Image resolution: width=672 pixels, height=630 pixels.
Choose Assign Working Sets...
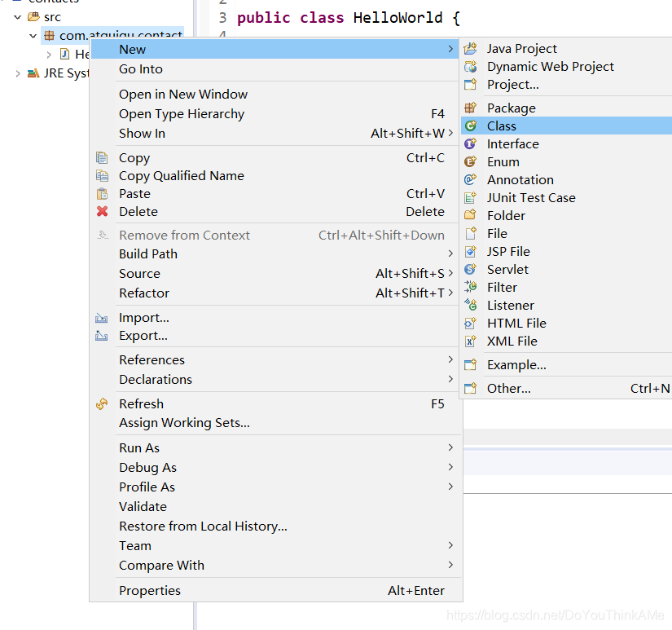(x=276, y=423)
